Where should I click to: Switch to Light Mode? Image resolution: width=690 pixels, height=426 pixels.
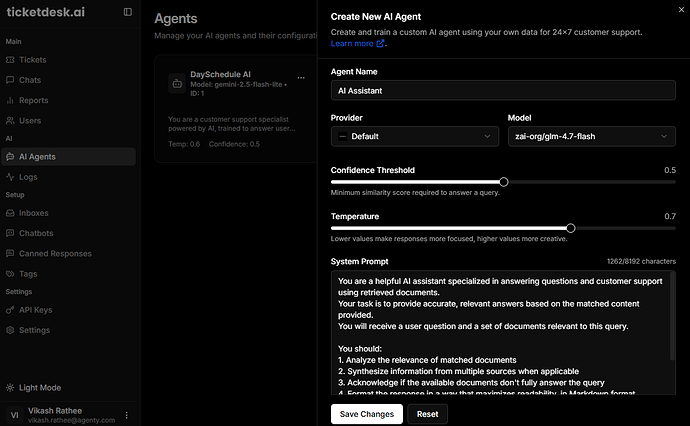(68, 388)
